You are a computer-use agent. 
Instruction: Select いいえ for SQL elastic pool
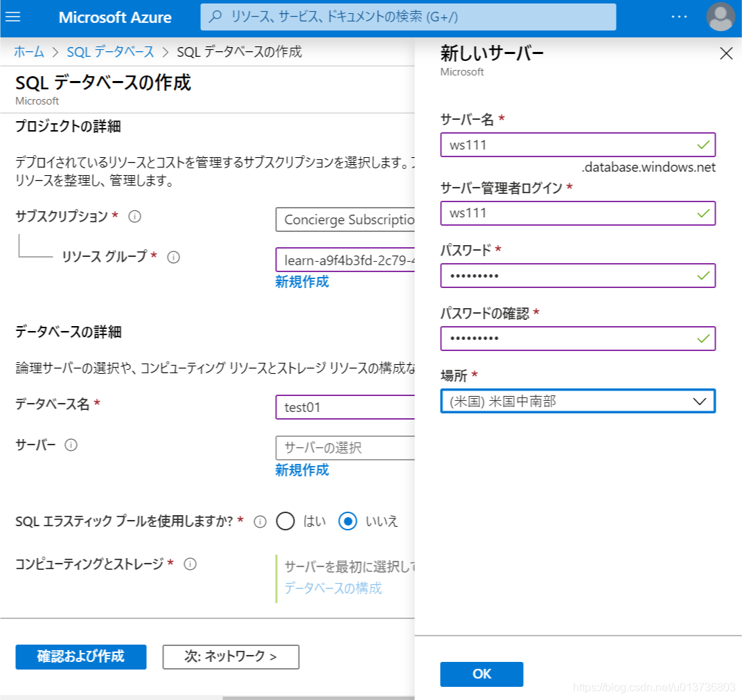[x=347, y=521]
